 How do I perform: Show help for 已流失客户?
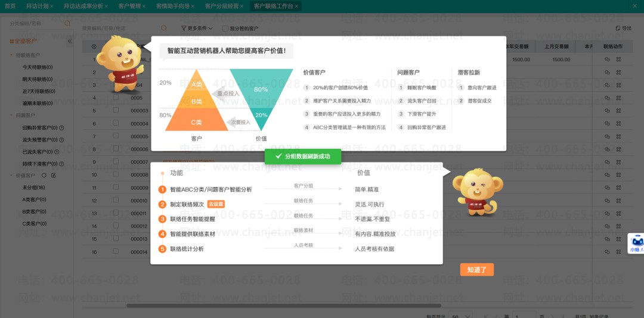click(x=57, y=152)
